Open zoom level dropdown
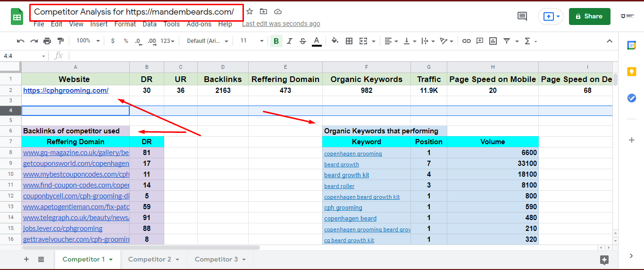The height and width of the screenshot is (270, 644). (x=88, y=41)
